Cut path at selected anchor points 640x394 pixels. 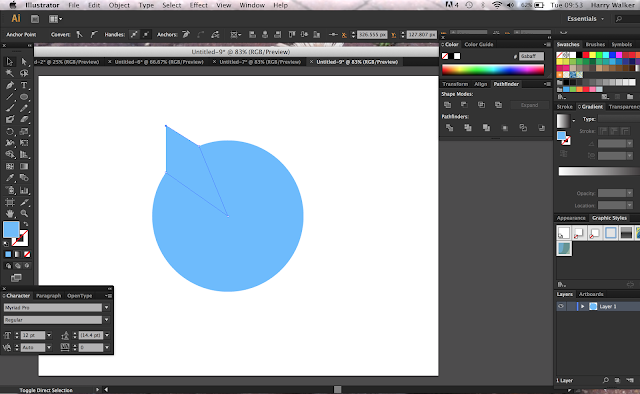(x=216, y=35)
